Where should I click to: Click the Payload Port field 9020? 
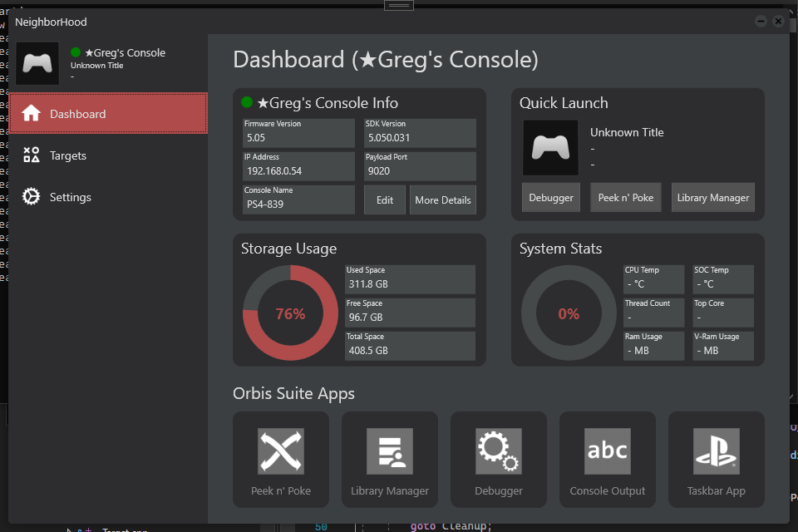click(420, 166)
